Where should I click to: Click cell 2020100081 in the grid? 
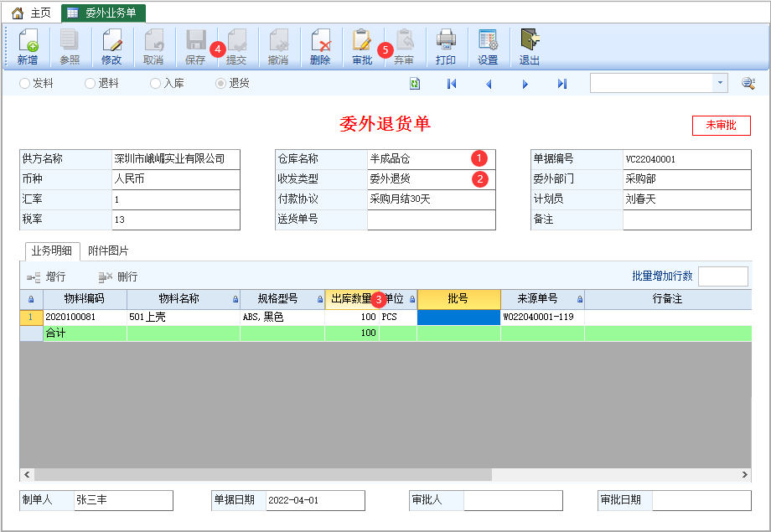(85, 318)
